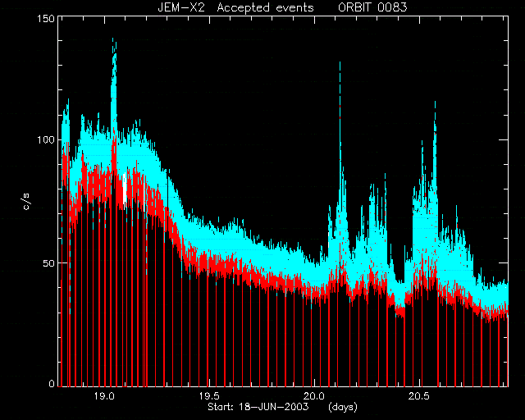Click the 0 y-axis tick label

(52, 383)
